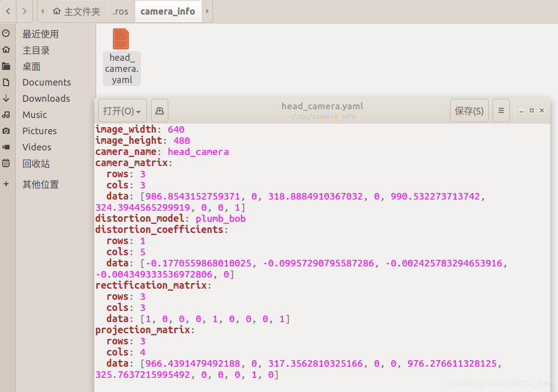
Task: Click the value 317.3562810325166
Action: coord(315,364)
